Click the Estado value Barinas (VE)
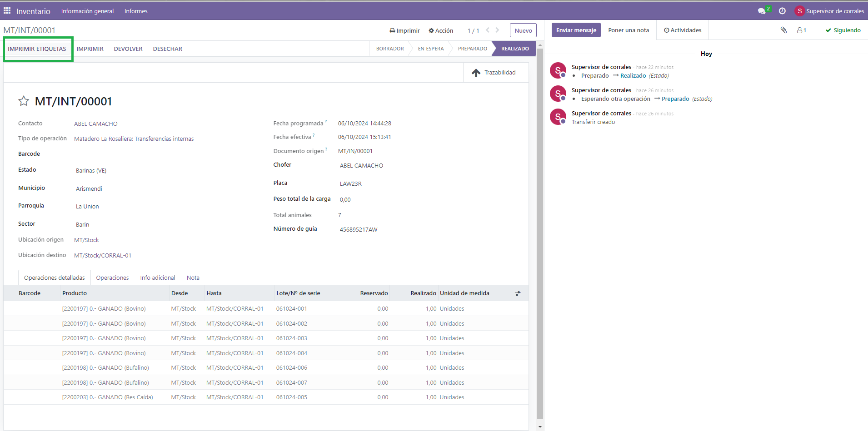The width and height of the screenshot is (868, 431). [91, 171]
